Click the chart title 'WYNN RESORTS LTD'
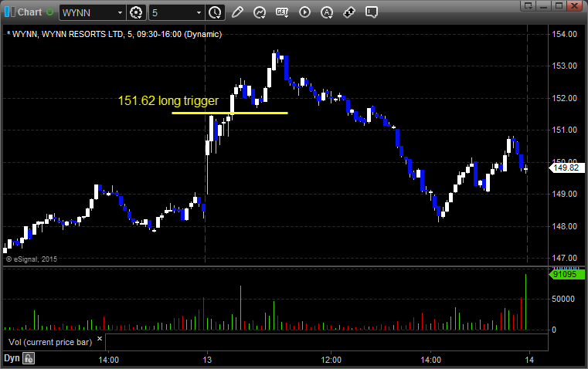This screenshot has height=369, width=588. click(83, 34)
